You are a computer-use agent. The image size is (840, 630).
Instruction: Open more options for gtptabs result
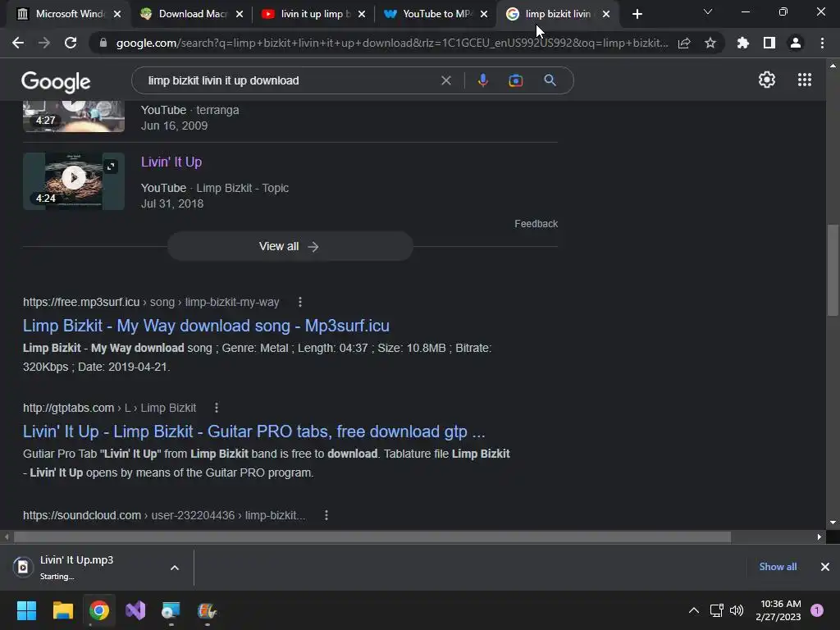217,408
